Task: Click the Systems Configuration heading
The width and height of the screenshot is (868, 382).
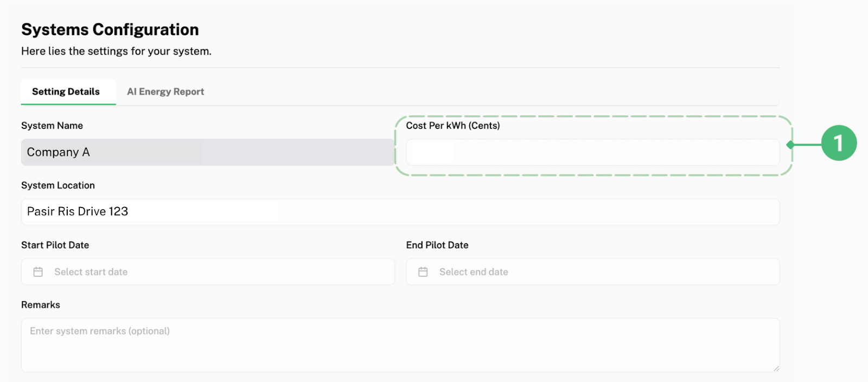Action: point(110,29)
